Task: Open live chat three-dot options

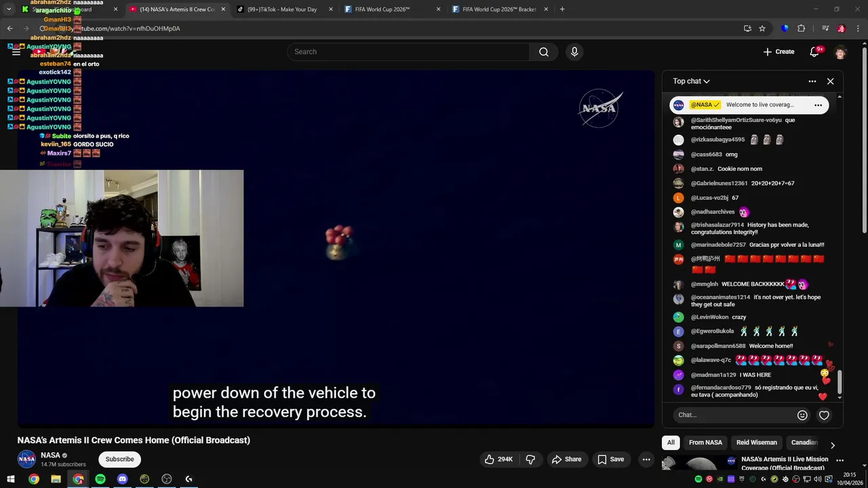Action: (812, 81)
